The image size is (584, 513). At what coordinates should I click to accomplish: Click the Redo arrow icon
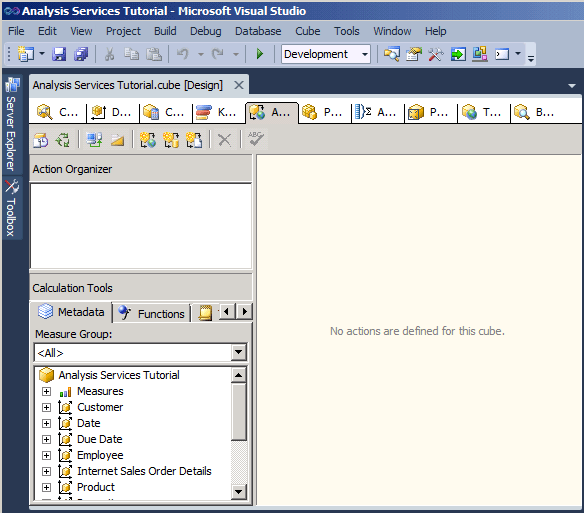(x=218, y=54)
